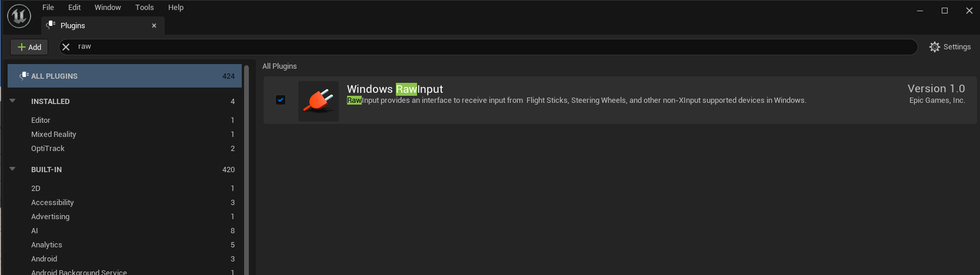Select the OptiTrack plugin category

48,149
